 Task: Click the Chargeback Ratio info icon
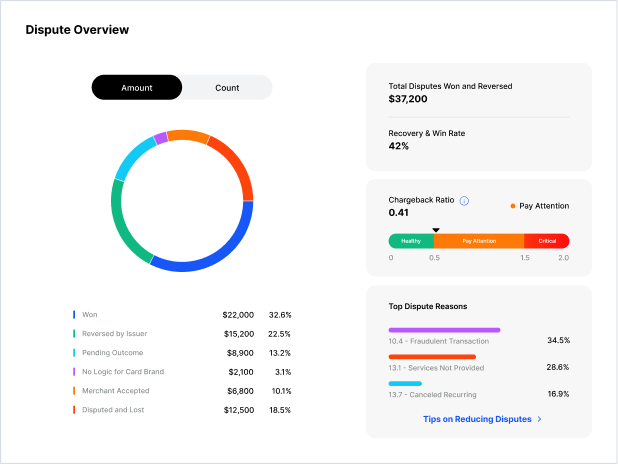(464, 201)
